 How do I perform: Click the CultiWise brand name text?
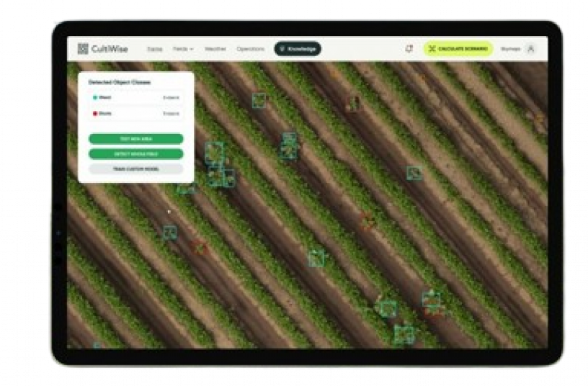(110, 49)
